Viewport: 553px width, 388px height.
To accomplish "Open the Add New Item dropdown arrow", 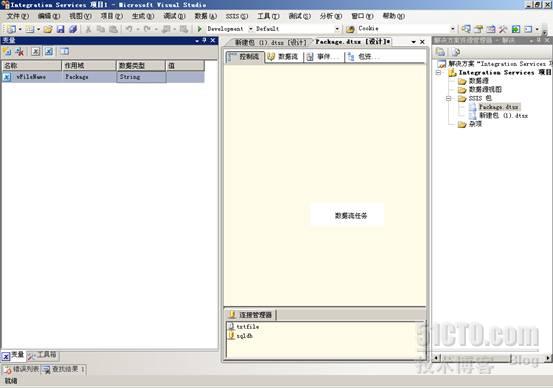I will pos(38,29).
